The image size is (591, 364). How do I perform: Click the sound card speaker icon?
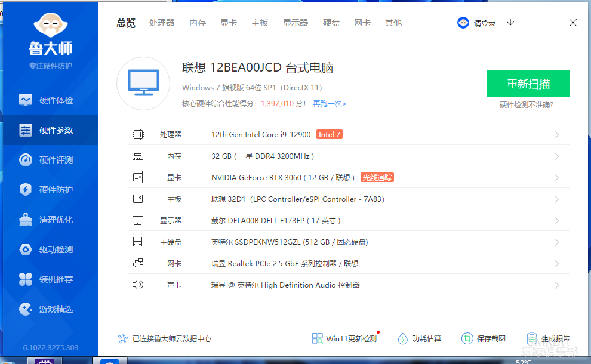point(138,285)
